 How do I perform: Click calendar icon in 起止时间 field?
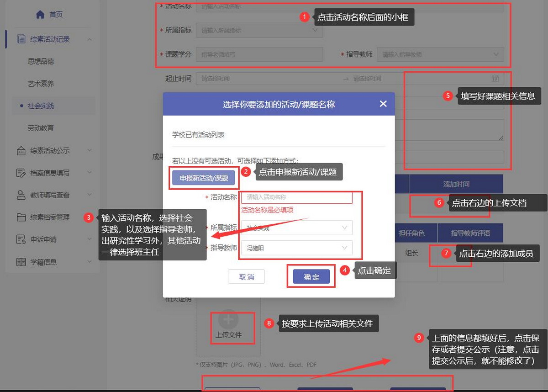495,79
